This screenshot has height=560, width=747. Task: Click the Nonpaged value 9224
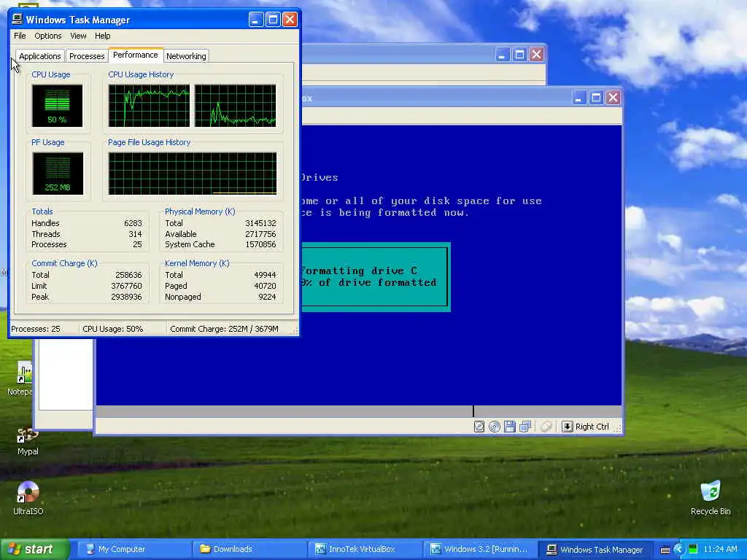267,297
